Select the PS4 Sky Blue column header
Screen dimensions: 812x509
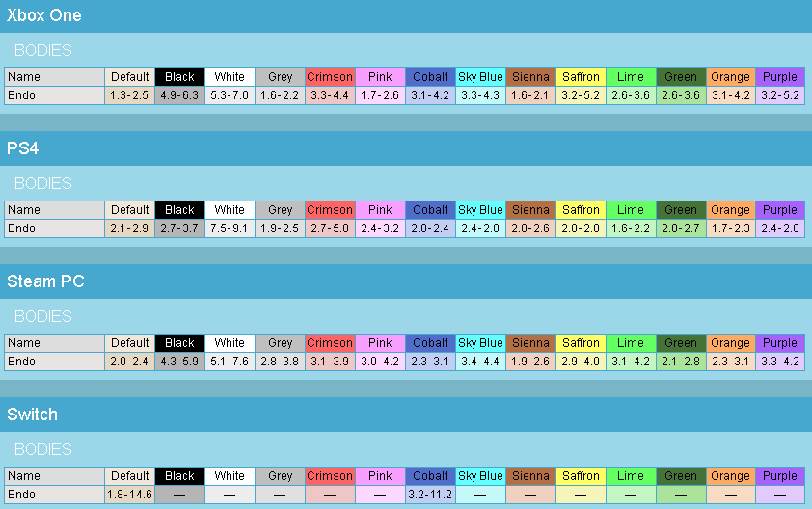pyautogui.click(x=480, y=210)
